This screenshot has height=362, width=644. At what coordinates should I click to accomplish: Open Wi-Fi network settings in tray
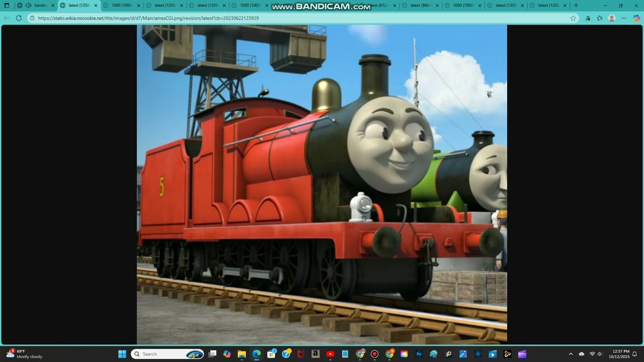[x=592, y=354]
